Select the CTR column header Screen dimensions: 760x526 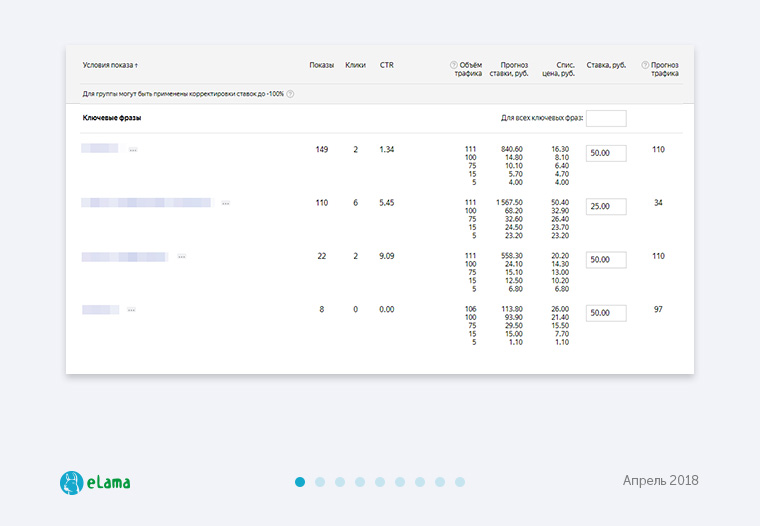pyautogui.click(x=386, y=65)
